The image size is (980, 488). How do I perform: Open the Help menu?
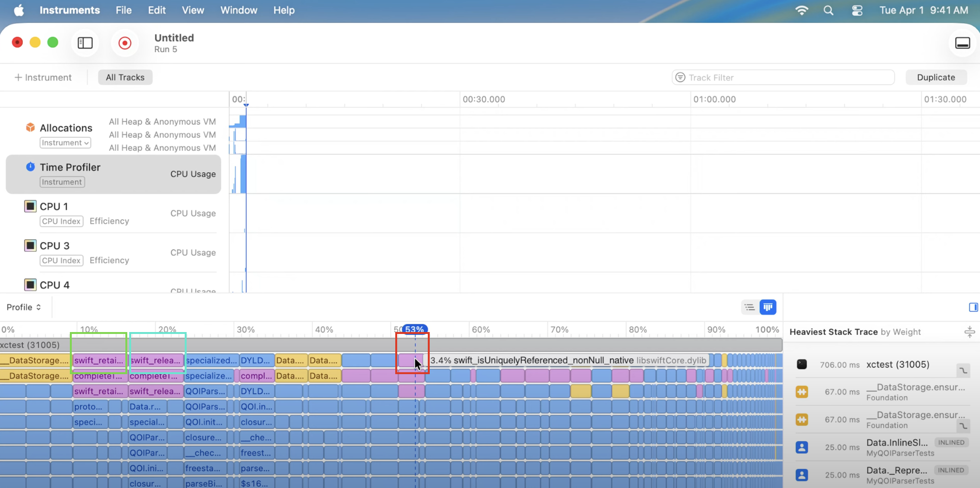coord(284,10)
